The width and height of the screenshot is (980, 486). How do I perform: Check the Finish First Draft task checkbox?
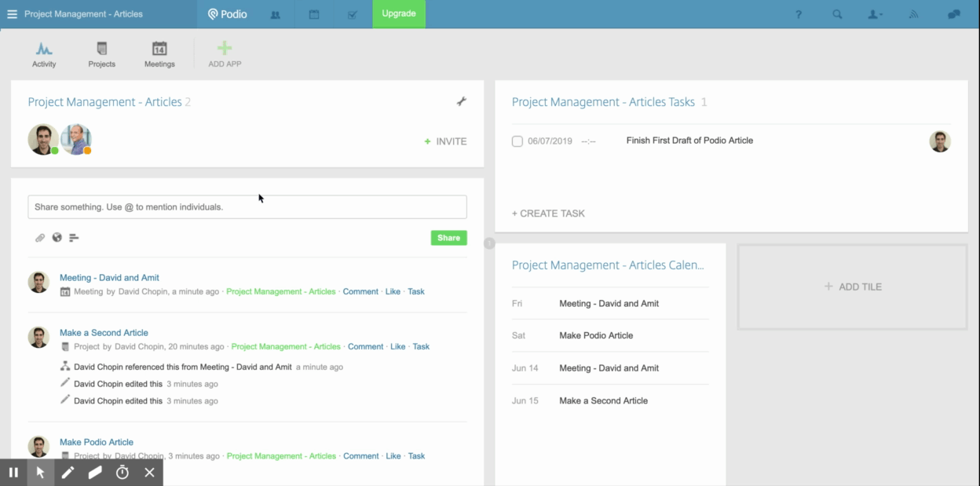click(x=517, y=141)
